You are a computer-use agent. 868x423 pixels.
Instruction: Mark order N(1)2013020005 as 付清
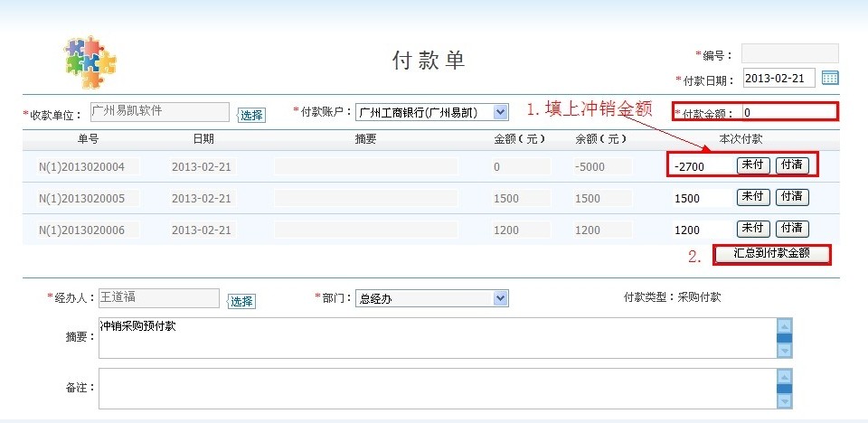click(x=792, y=197)
